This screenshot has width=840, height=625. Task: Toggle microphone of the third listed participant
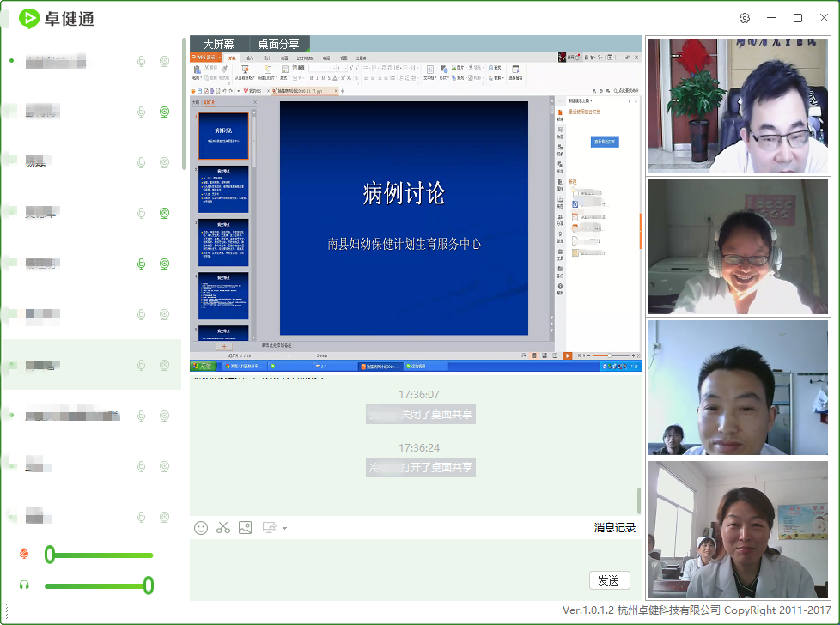coord(142,162)
